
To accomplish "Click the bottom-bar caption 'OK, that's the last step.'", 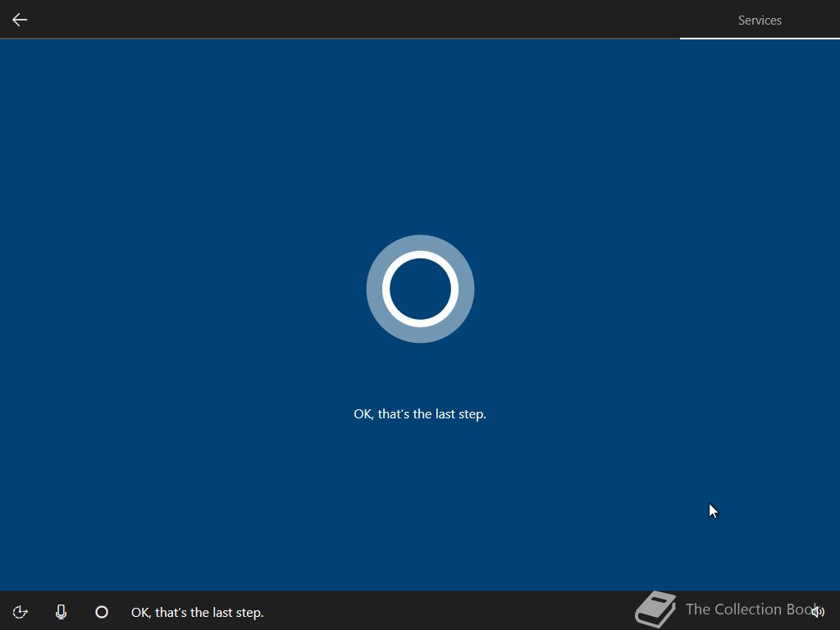I will (x=197, y=612).
